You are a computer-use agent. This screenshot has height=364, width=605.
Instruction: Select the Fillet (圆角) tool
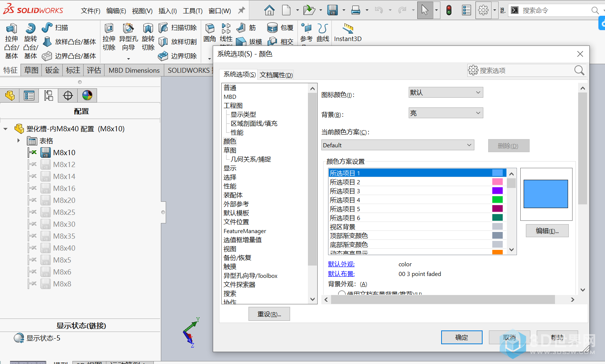tap(210, 33)
